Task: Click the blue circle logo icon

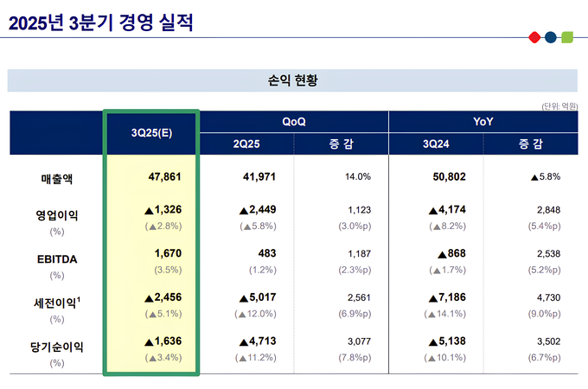Action: pos(550,37)
